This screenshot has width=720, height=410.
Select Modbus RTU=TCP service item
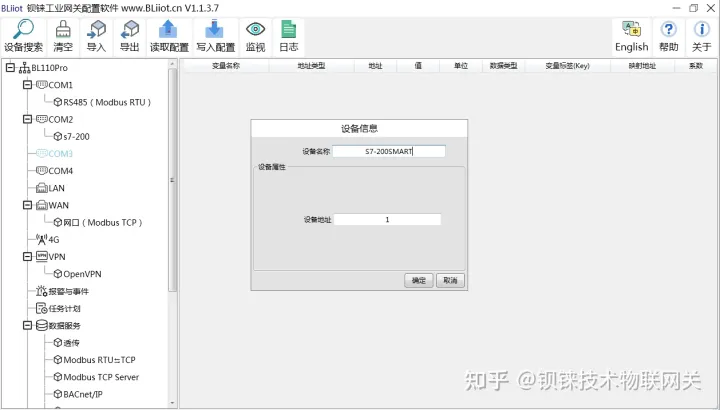pos(95,359)
